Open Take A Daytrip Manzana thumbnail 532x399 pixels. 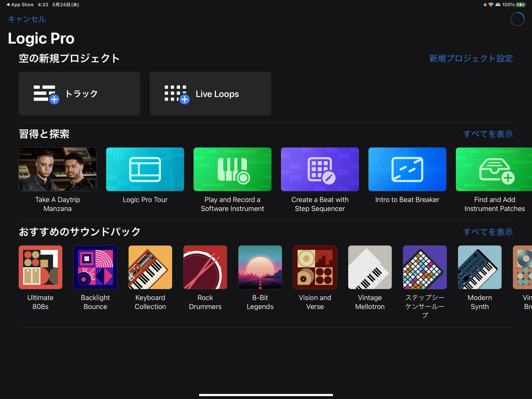coord(58,169)
